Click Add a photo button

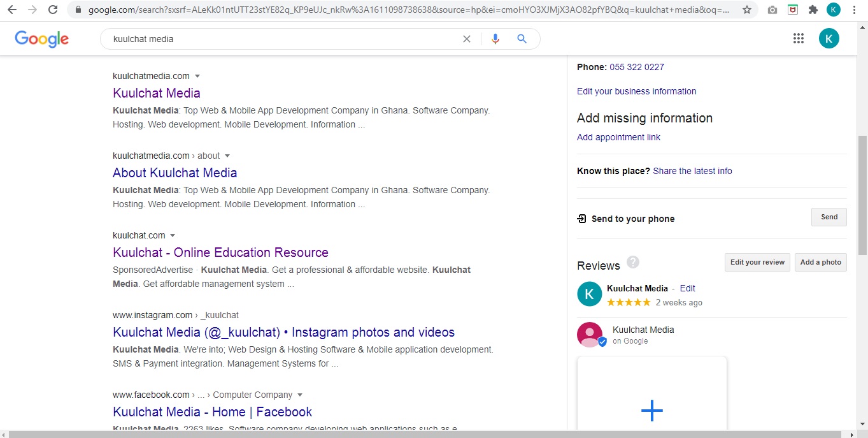tap(821, 262)
